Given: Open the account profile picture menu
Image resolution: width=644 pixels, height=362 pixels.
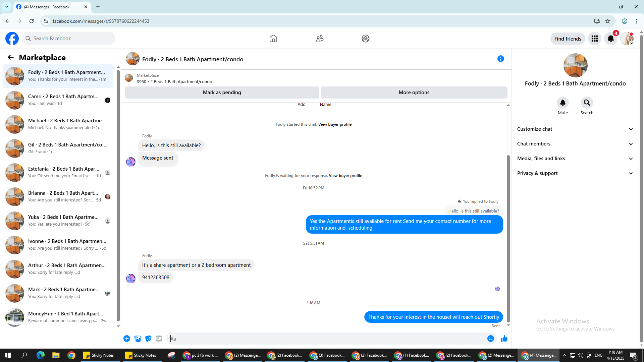Looking at the screenshot, I should [627, 39].
